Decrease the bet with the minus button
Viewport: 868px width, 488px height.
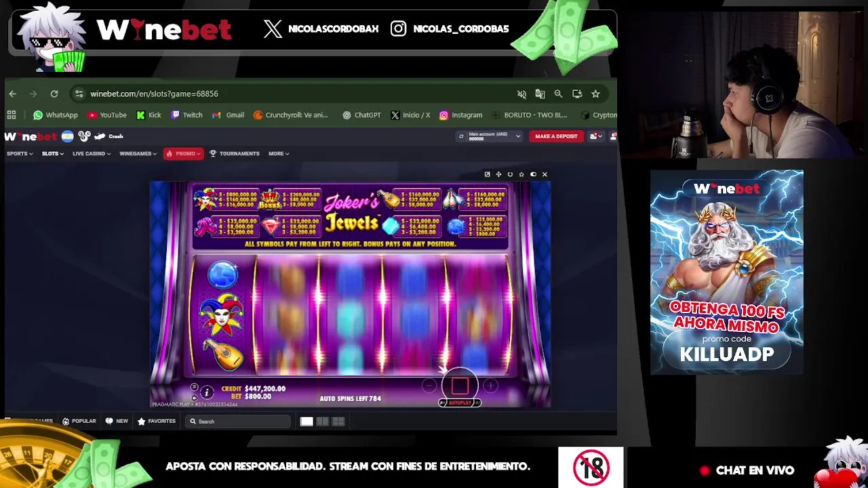click(x=429, y=386)
